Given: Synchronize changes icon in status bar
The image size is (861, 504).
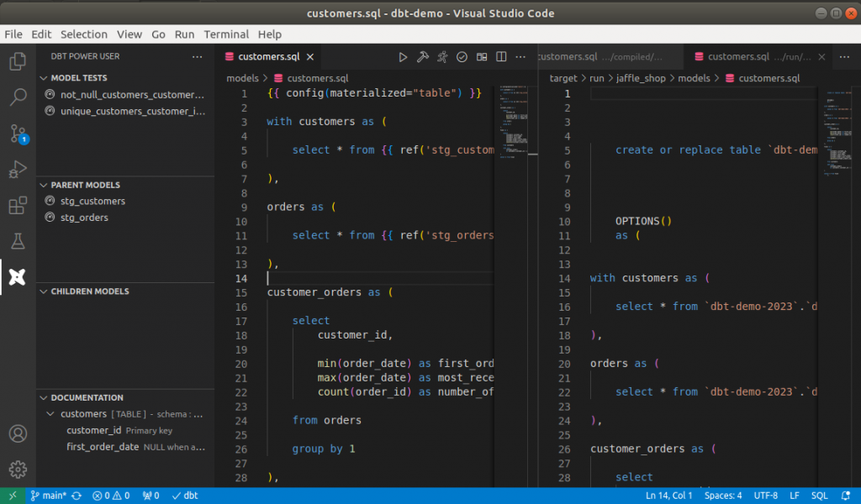Looking at the screenshot, I should coord(77,496).
